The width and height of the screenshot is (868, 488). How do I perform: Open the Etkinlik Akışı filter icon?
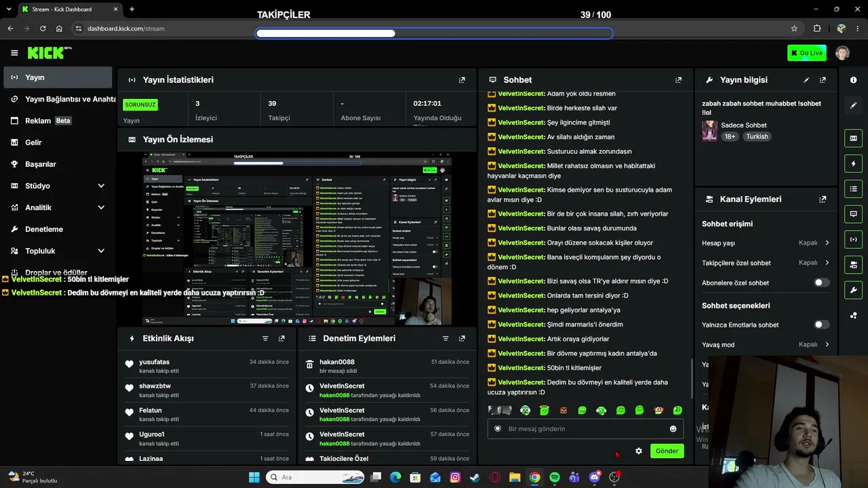265,338
